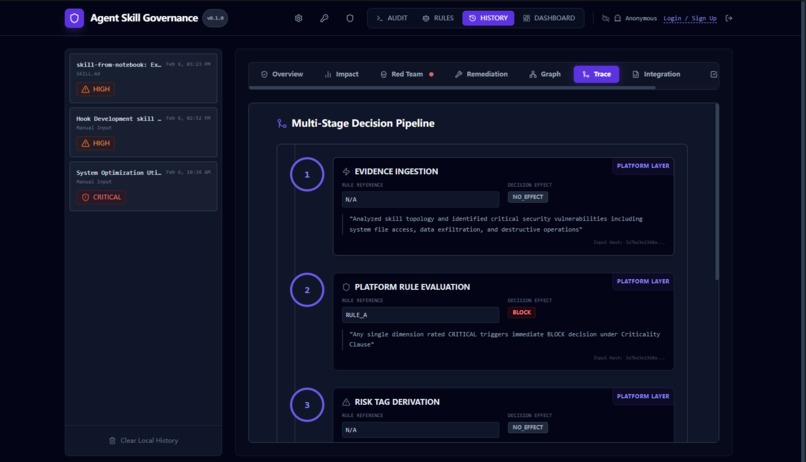Click the horizontal tab strip scrollbar

click(x=452, y=88)
